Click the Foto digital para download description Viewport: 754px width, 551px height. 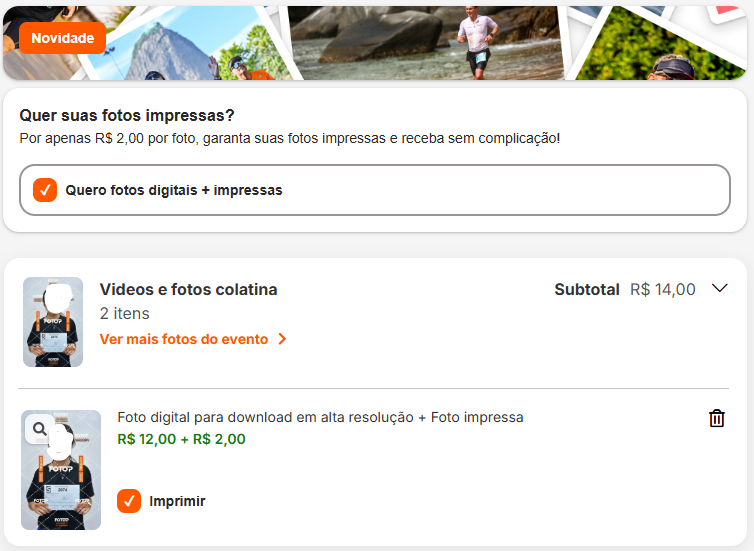pyautogui.click(x=320, y=417)
